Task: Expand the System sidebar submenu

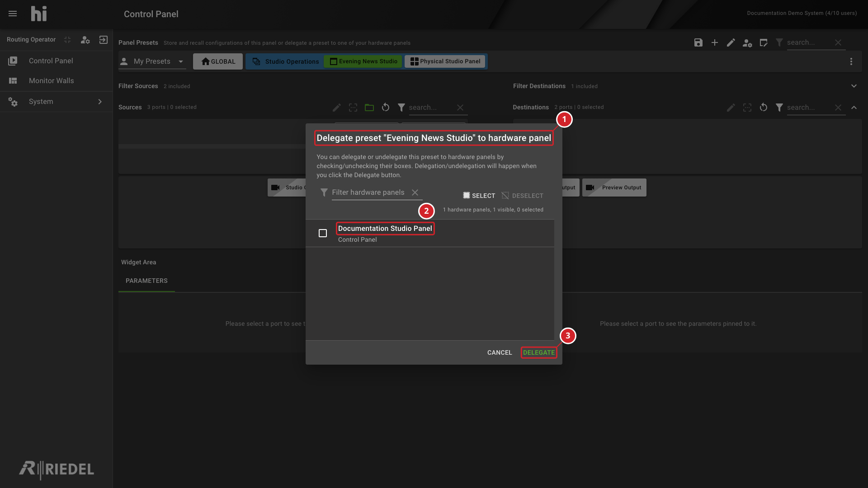Action: coord(100,102)
